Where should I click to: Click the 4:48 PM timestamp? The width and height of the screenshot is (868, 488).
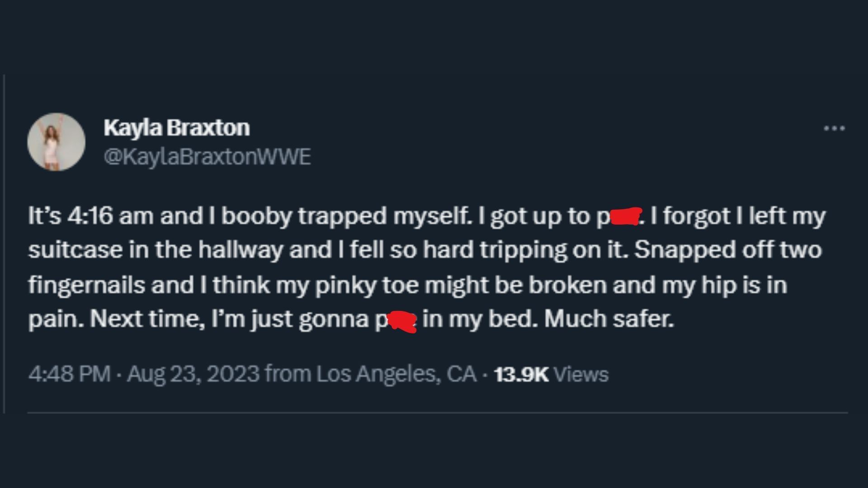point(69,374)
